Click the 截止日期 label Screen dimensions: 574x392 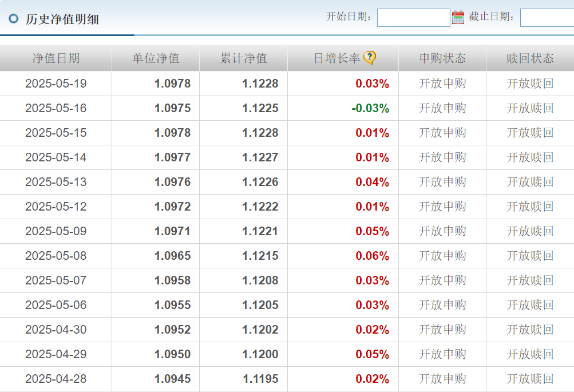pos(491,17)
